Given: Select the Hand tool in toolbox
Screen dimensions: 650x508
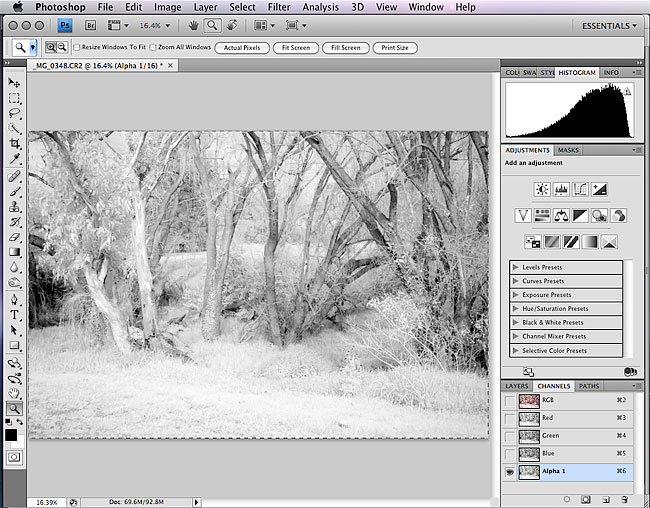Looking at the screenshot, I should click(x=14, y=393).
